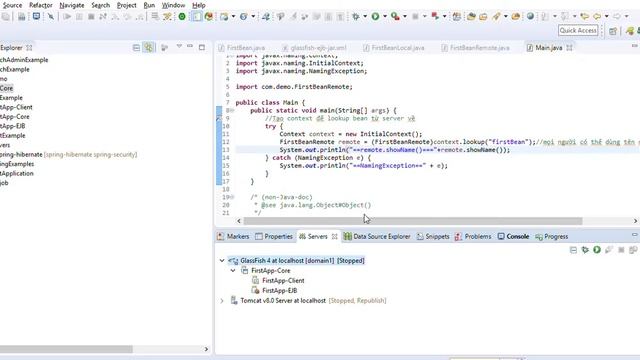
Task: Open the Data Source Explorer tab
Action: [377, 237]
